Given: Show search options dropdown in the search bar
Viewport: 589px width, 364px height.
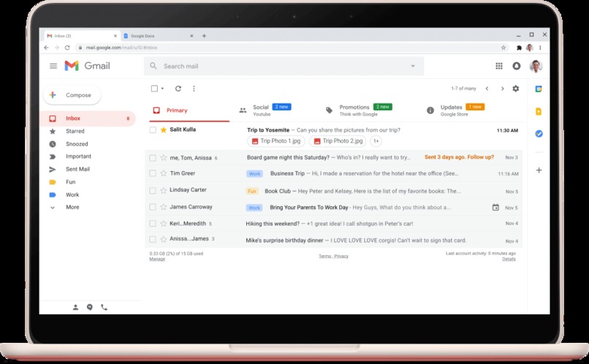Looking at the screenshot, I should [413, 66].
